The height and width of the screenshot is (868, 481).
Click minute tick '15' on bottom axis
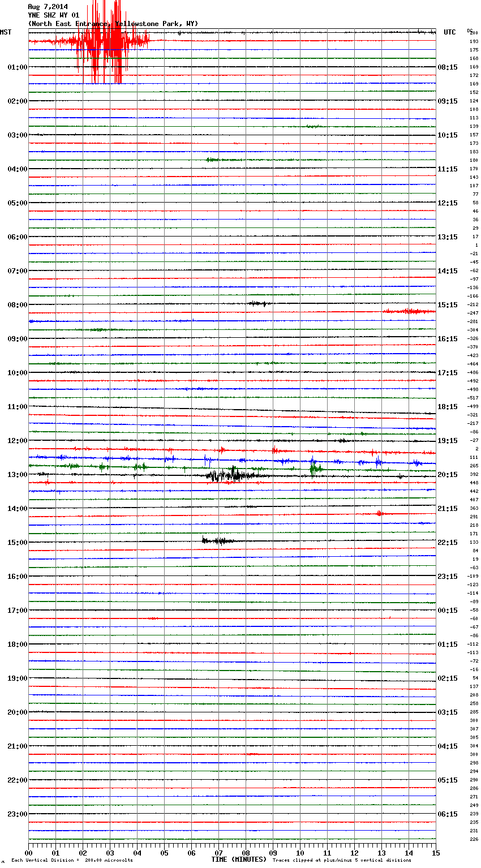436,853
